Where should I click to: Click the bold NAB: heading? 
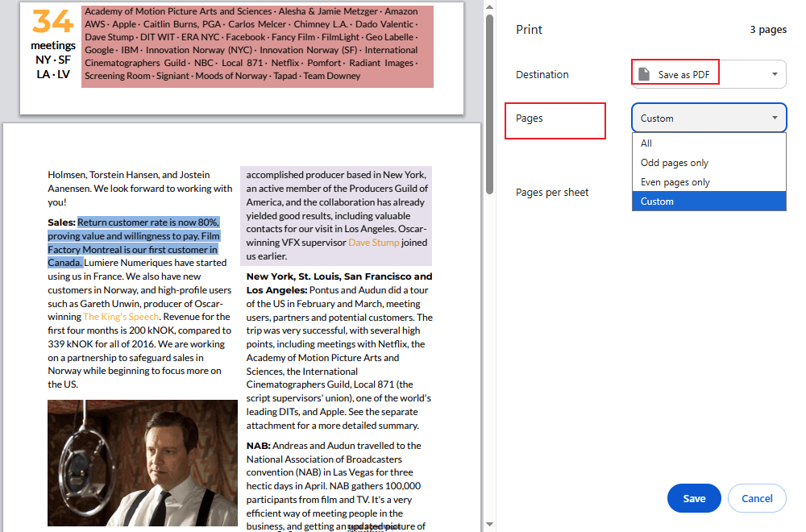(258, 446)
